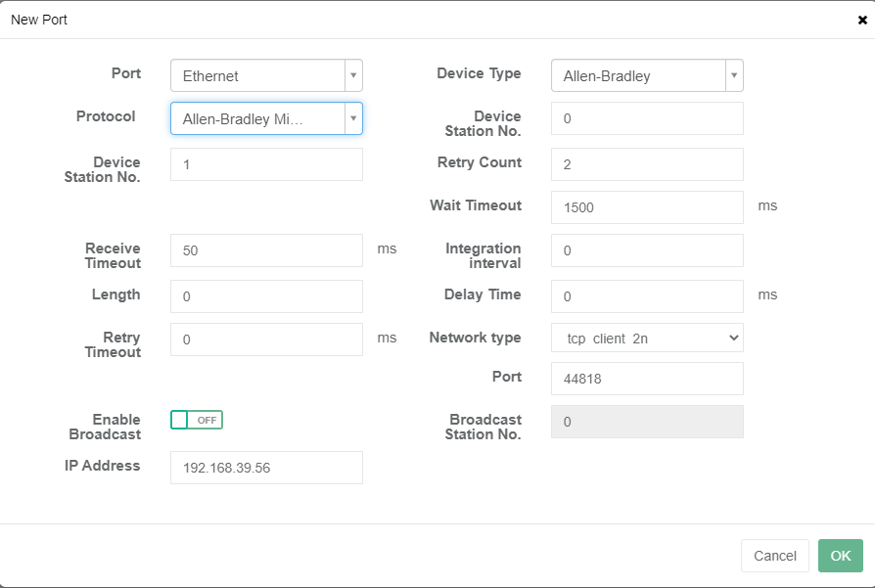This screenshot has width=875, height=588.
Task: Click the disabled Broadcast Station No. field
Action: [647, 422]
